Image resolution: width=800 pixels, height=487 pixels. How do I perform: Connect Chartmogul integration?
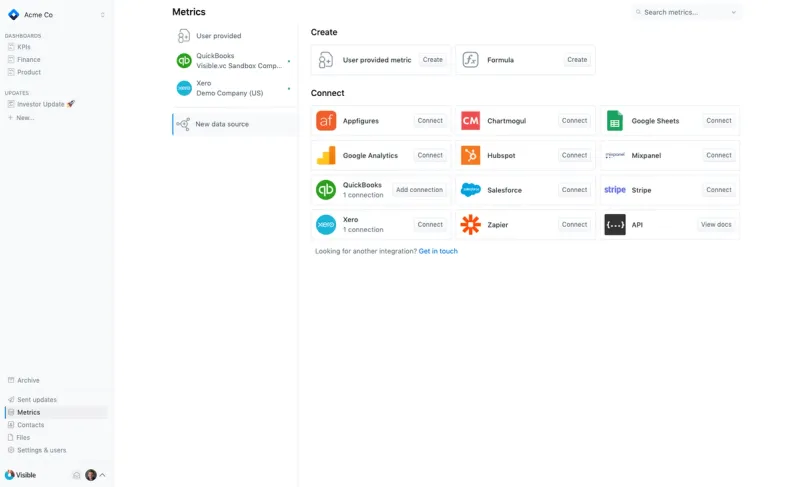pos(574,121)
